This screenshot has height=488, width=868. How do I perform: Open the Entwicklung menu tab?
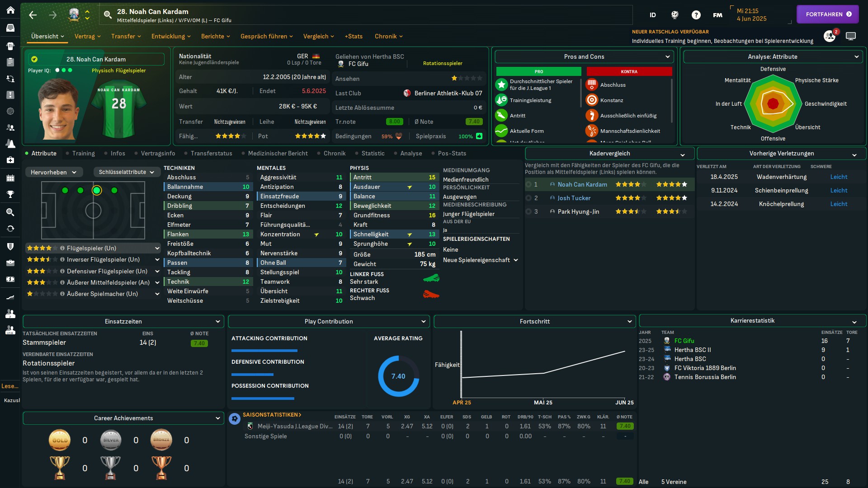tap(170, 36)
